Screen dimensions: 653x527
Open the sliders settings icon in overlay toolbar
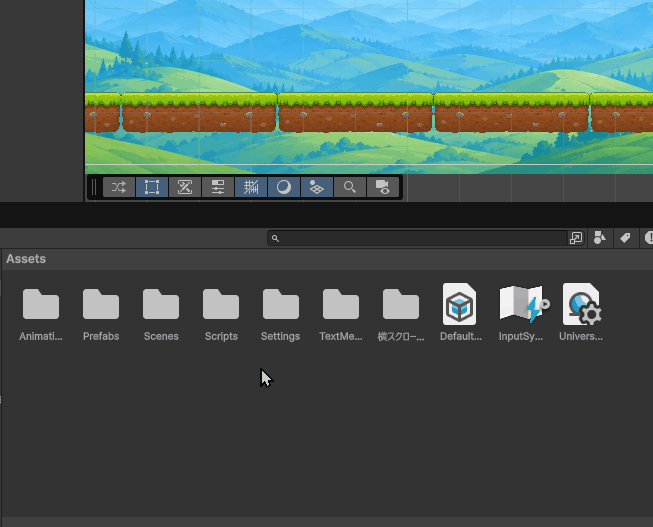click(218, 187)
